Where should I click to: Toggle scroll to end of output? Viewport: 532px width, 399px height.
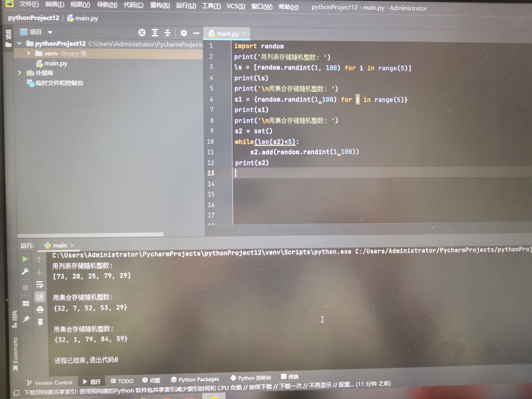click(x=40, y=297)
